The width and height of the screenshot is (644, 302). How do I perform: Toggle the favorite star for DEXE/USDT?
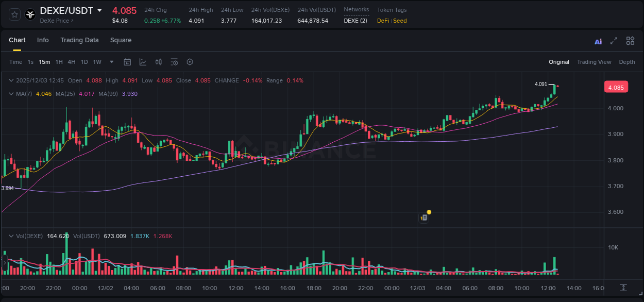14,14
